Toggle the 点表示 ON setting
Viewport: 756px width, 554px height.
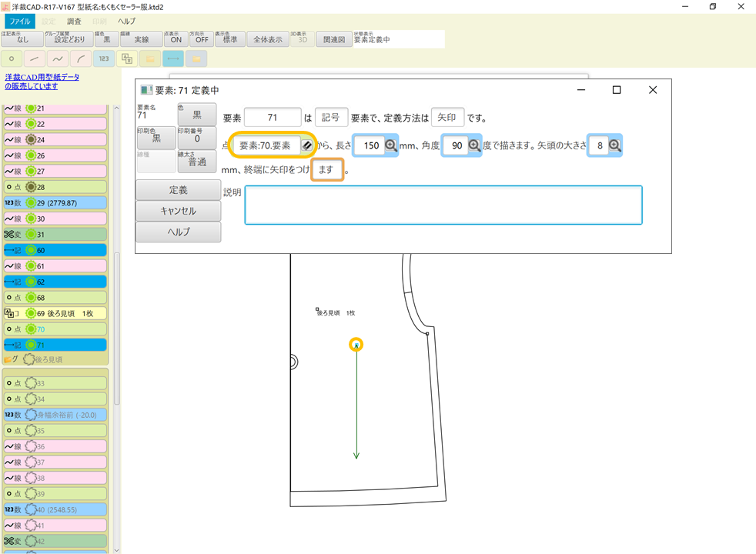[176, 38]
